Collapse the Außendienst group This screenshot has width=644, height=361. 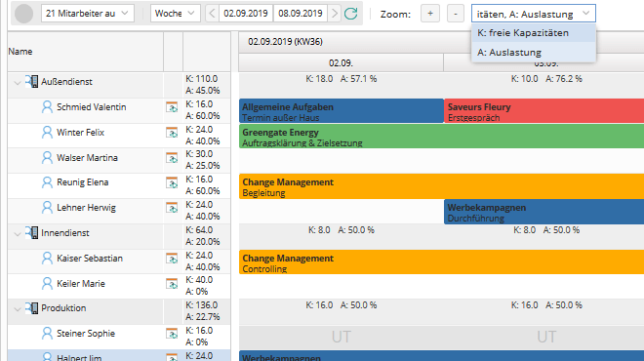(x=18, y=83)
